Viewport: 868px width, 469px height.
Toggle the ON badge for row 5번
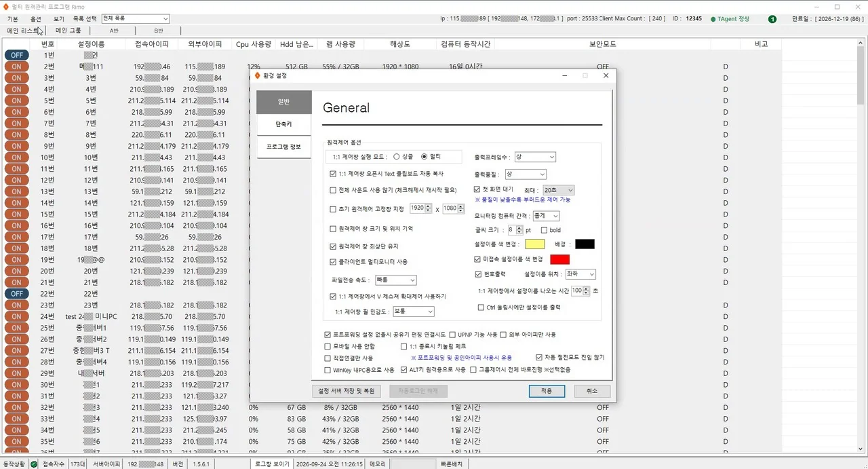pos(16,100)
